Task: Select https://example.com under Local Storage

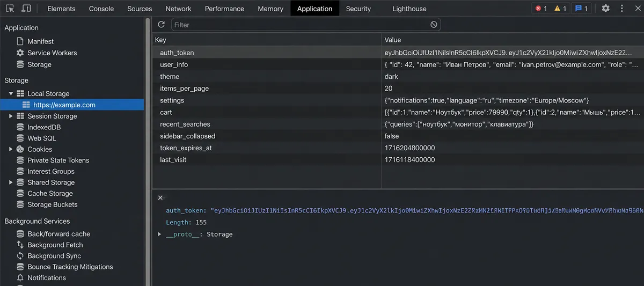Action: [x=64, y=105]
